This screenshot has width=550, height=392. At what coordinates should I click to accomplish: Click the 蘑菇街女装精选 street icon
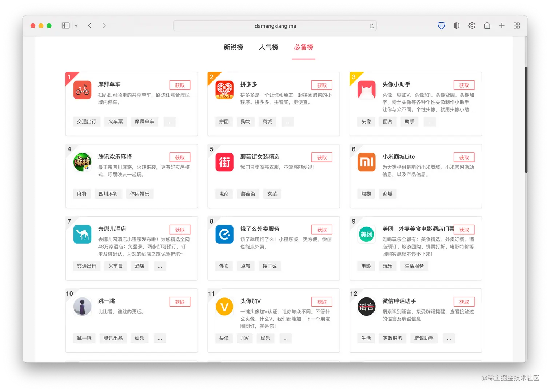click(224, 162)
